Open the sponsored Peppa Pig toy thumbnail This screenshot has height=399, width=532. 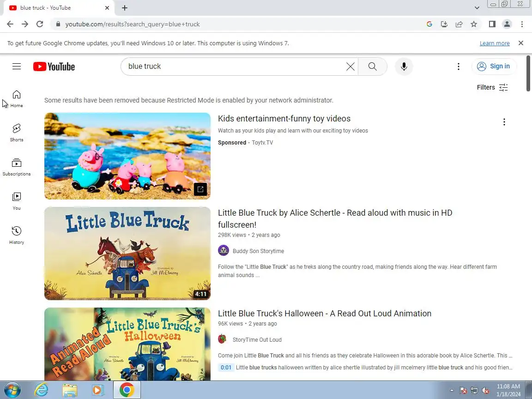point(127,156)
